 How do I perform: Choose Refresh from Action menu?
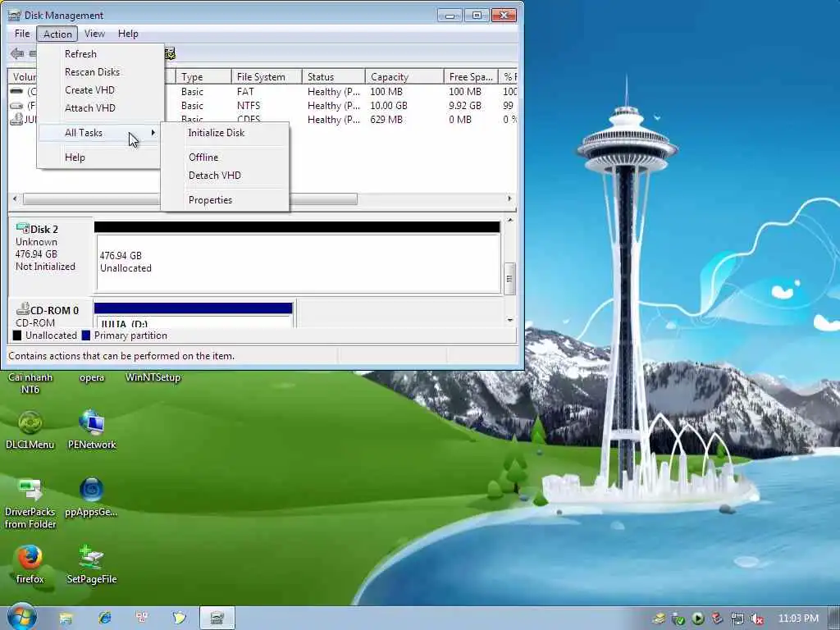click(100, 53)
